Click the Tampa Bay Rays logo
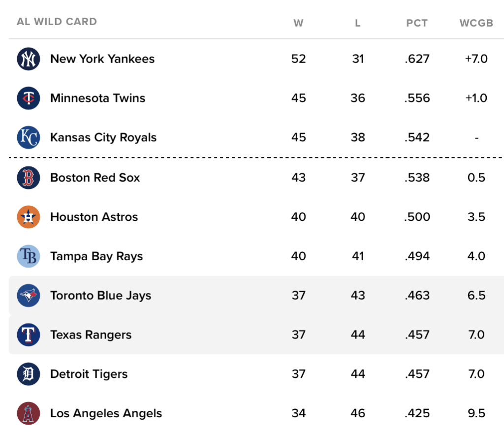The height and width of the screenshot is (432, 504). pyautogui.click(x=29, y=256)
